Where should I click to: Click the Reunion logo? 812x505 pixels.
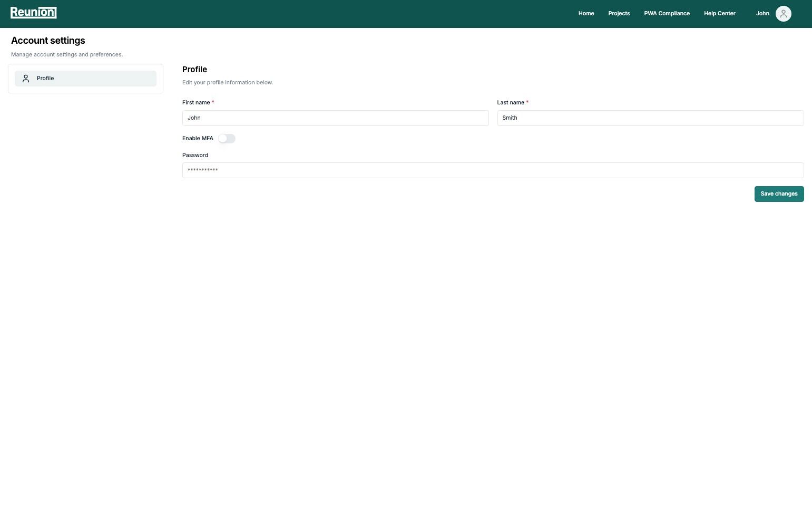(33, 13)
